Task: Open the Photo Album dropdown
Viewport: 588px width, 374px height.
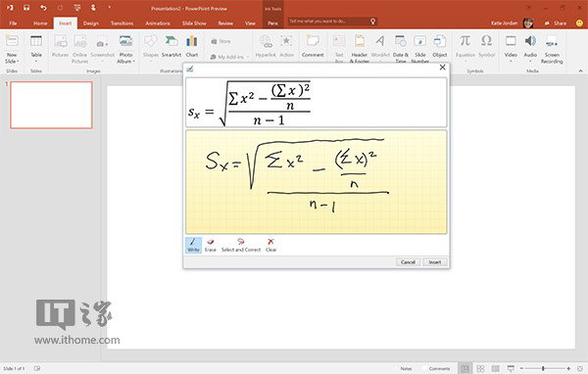Action: [125, 49]
